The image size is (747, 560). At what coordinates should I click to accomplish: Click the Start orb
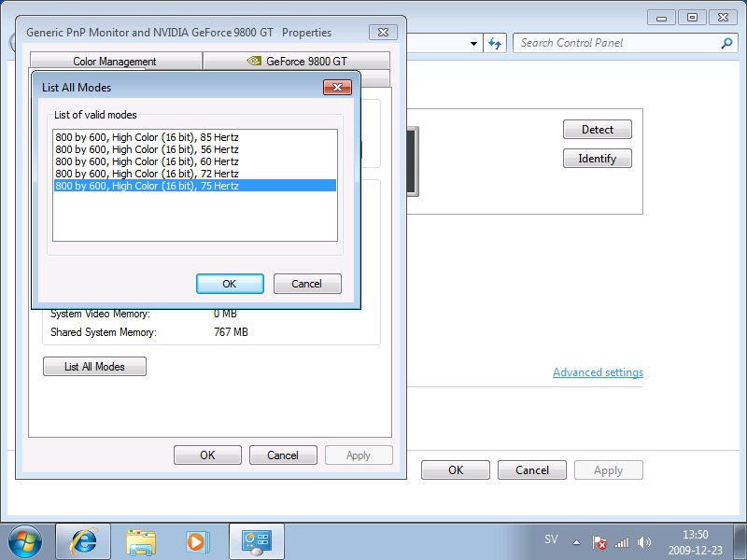[x=23, y=539]
